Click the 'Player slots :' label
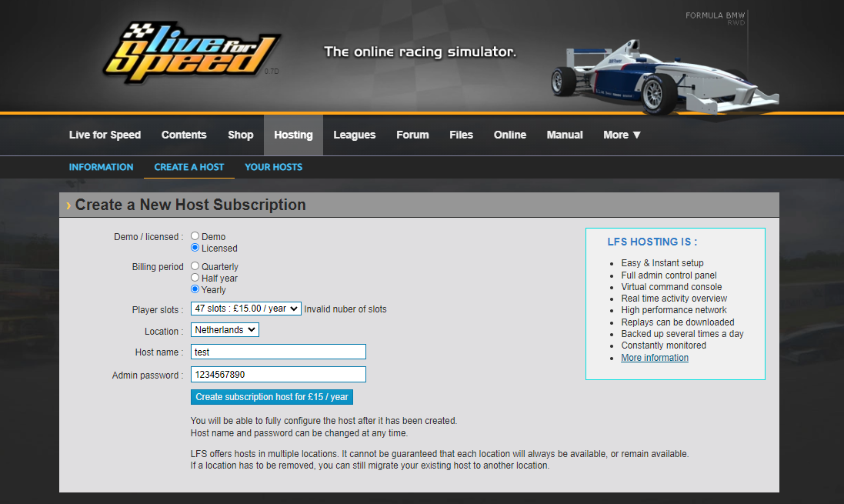Screen dimensions: 844x504 158,309
